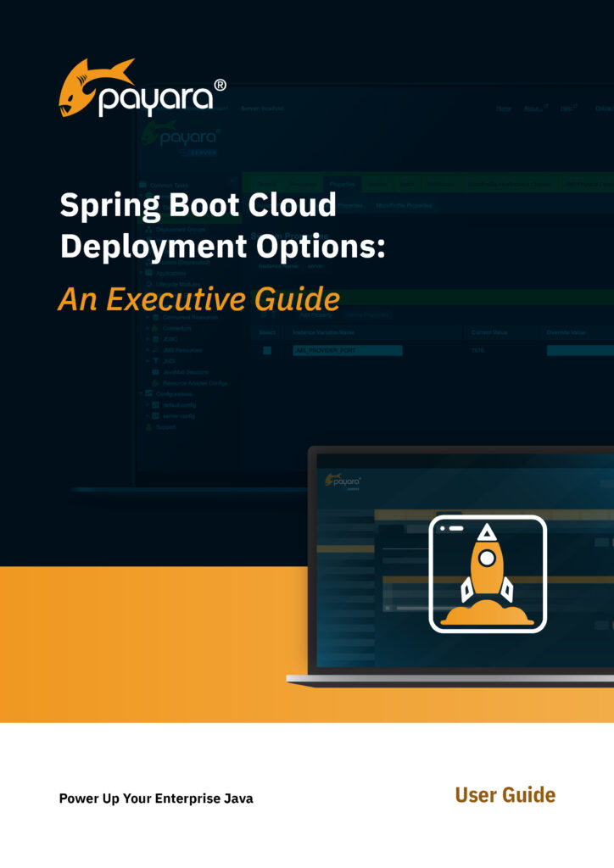Open the Properties tab in background console

click(x=341, y=184)
